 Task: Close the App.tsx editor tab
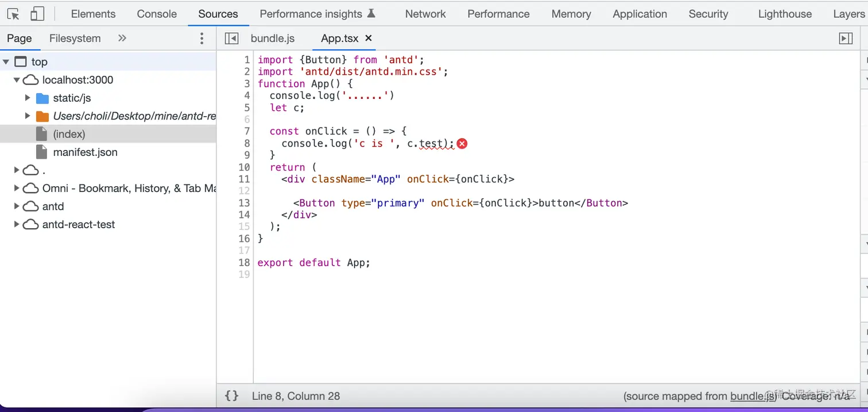coord(369,38)
